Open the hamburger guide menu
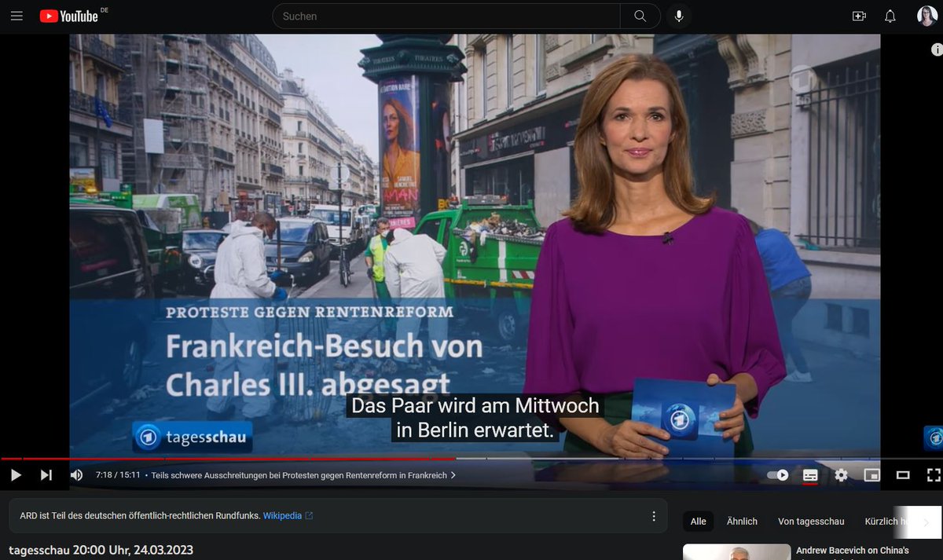This screenshot has height=560, width=943. click(17, 16)
